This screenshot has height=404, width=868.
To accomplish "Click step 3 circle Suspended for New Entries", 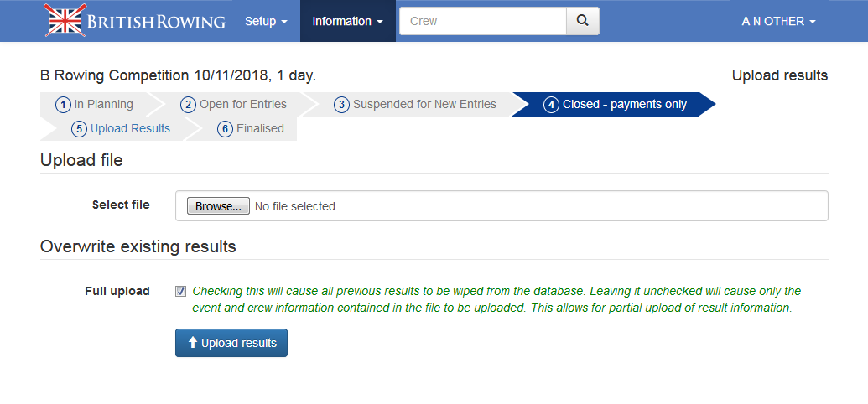I will click(x=341, y=105).
